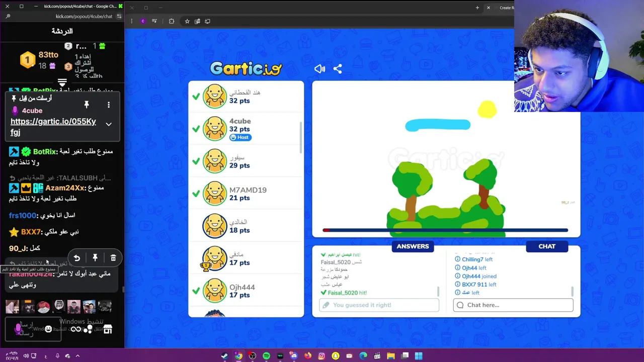Collapse the pinned message with chevron
This screenshot has height=362, width=644.
pyautogui.click(x=108, y=124)
